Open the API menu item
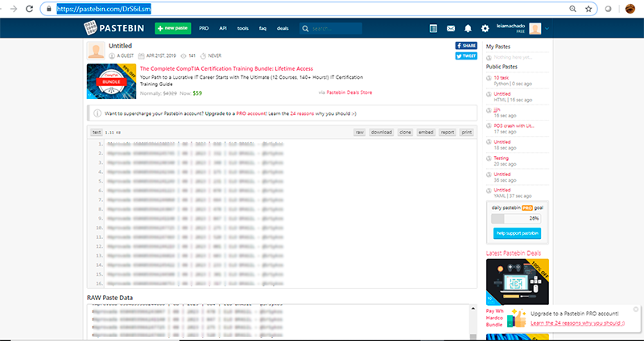Screen dimensions: 644x341 click(223, 28)
